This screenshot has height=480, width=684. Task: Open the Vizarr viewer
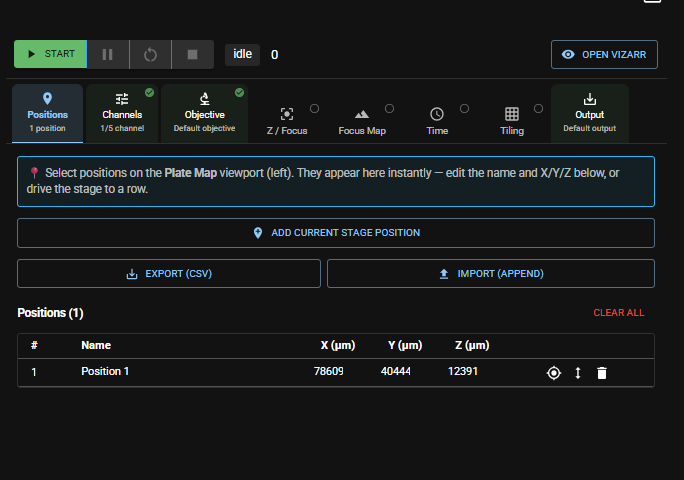[604, 55]
